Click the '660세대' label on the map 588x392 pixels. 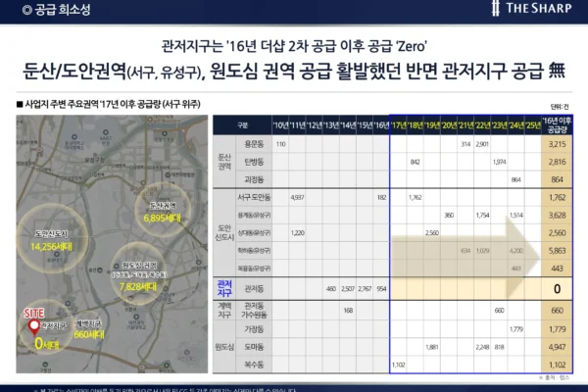pos(89,334)
